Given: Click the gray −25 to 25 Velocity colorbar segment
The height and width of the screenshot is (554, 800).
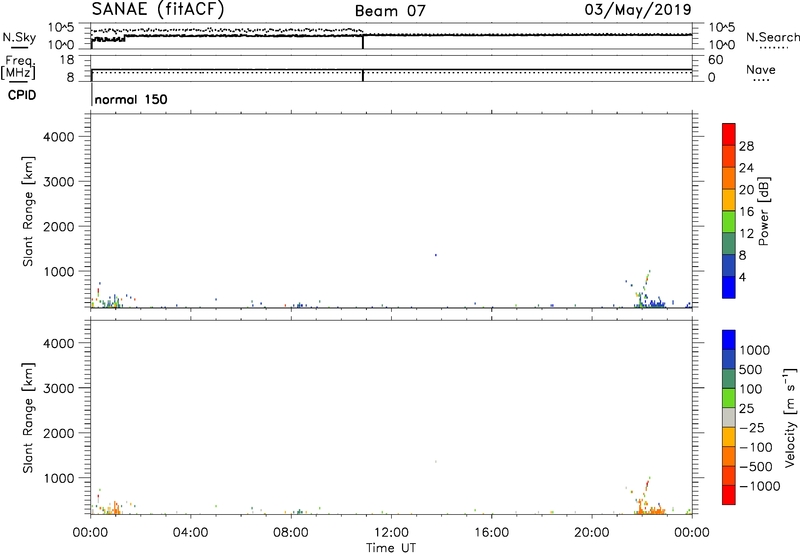Looking at the screenshot, I should pos(729,417).
